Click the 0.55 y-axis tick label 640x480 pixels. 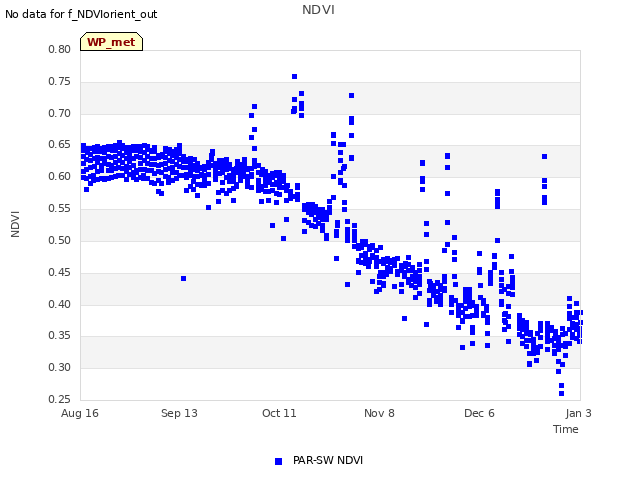click(60, 208)
